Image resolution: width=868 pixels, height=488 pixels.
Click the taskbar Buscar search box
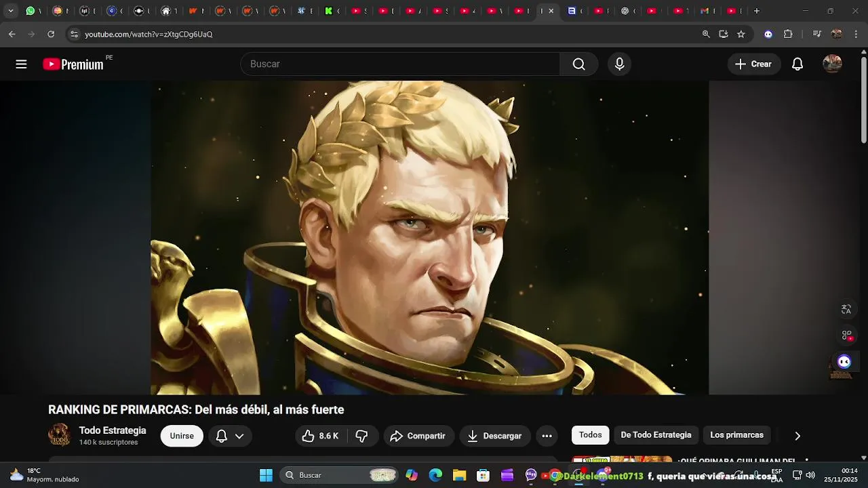[340, 475]
